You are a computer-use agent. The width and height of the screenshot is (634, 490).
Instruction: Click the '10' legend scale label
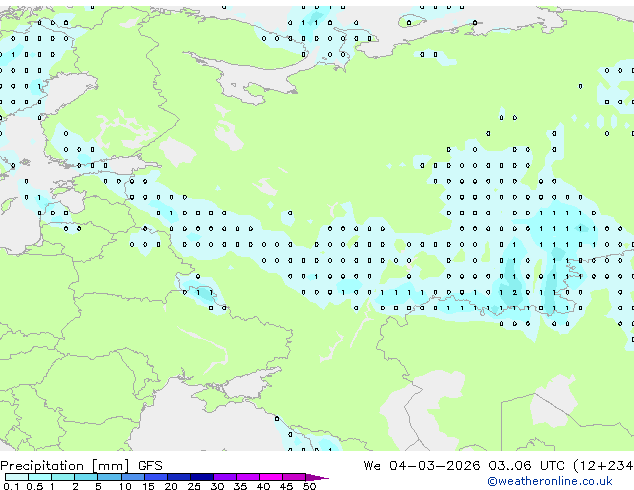point(125,486)
